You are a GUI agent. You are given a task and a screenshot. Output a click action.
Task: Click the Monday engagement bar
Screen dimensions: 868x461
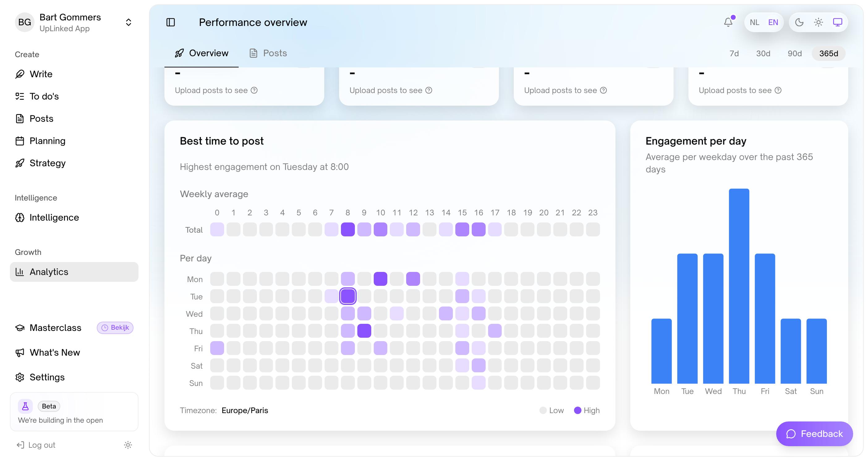point(662,351)
